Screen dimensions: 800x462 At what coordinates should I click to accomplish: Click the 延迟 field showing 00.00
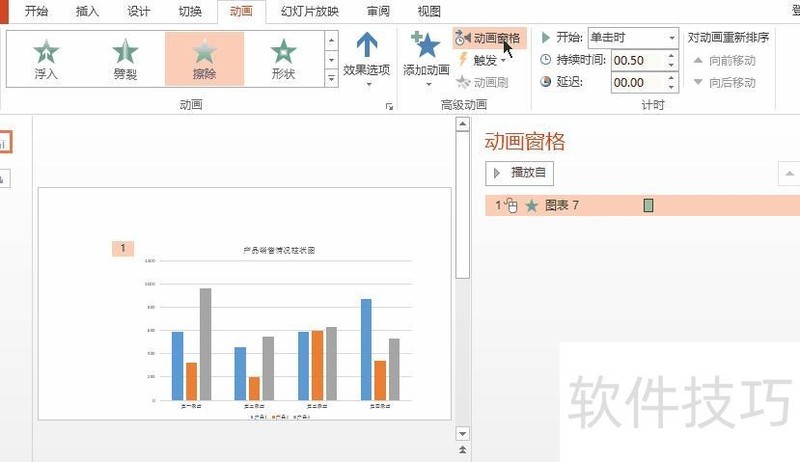pyautogui.click(x=638, y=82)
